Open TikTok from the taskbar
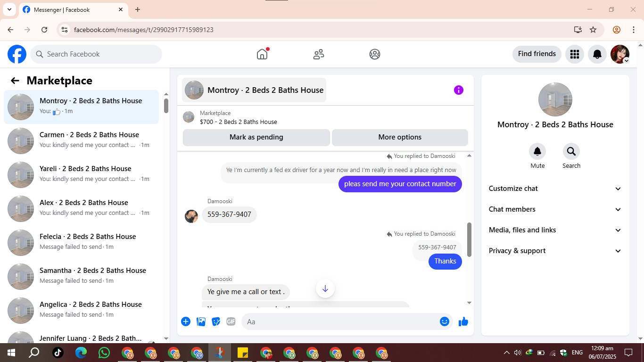644x362 pixels. point(58,353)
